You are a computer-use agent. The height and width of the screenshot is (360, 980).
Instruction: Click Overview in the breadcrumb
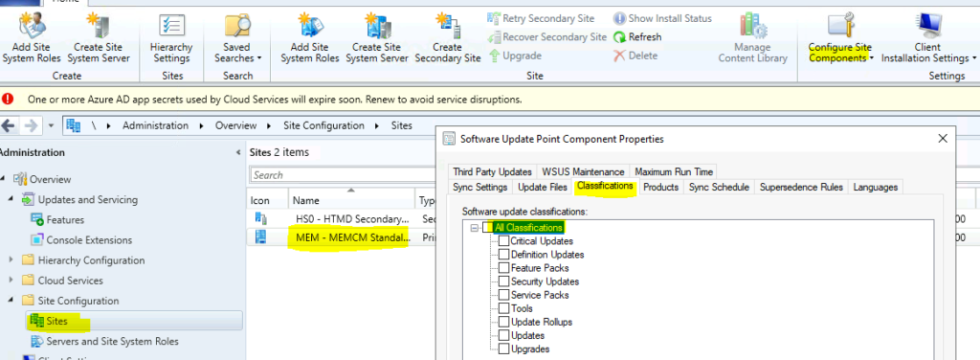tap(235, 125)
